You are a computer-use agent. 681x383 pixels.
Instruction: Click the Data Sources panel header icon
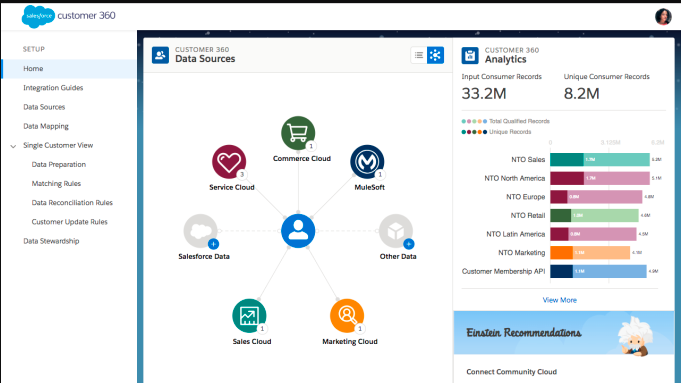(160, 55)
